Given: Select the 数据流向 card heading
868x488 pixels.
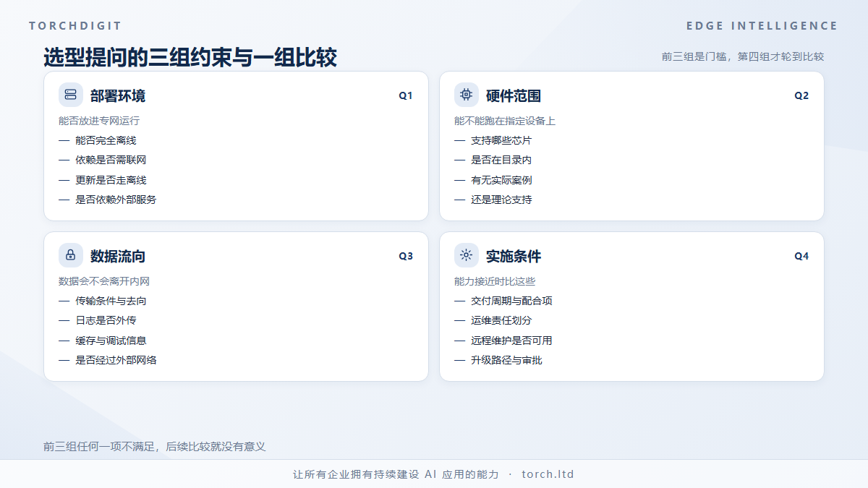Looking at the screenshot, I should (x=118, y=256).
